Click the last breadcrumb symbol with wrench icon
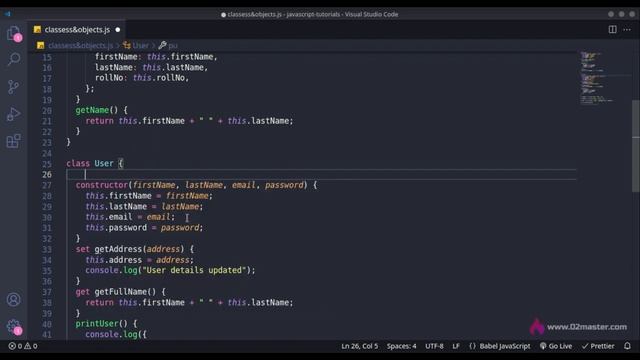This screenshot has height=360, width=640. click(168, 45)
